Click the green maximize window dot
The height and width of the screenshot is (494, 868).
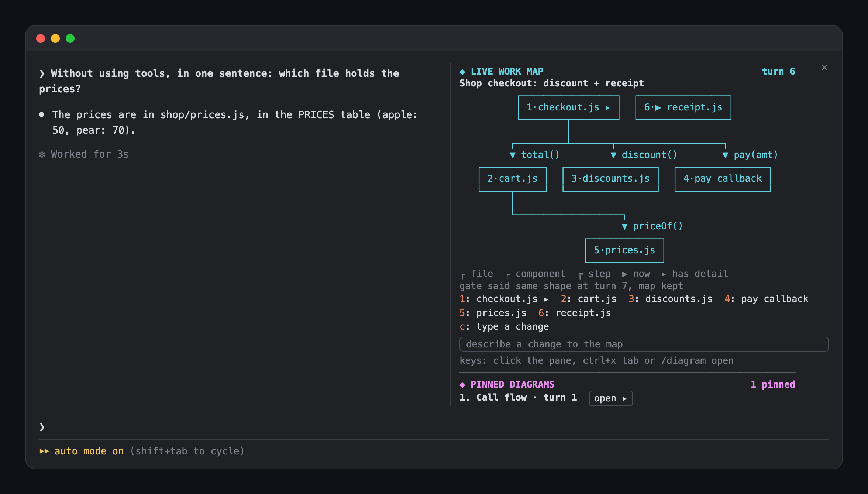tap(70, 38)
